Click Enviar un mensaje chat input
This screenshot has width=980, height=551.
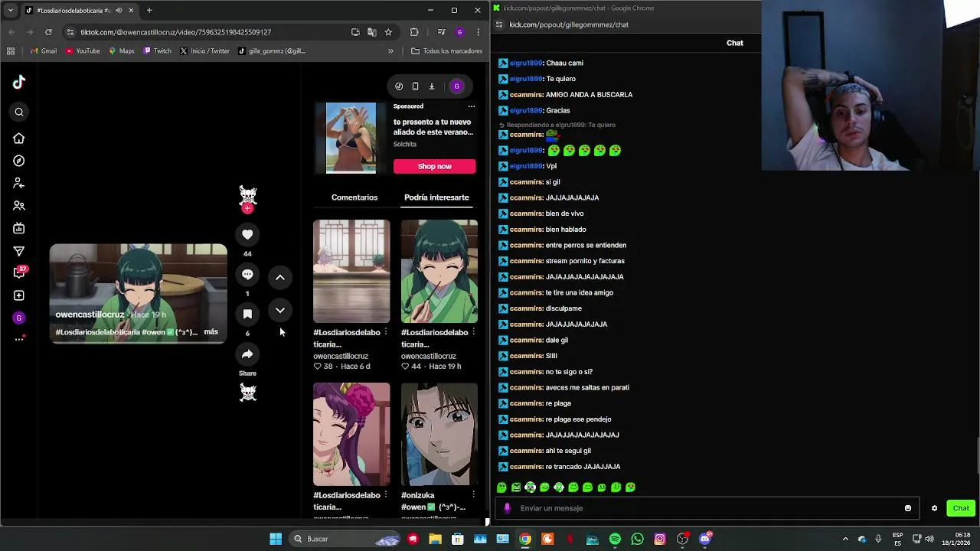(708, 508)
